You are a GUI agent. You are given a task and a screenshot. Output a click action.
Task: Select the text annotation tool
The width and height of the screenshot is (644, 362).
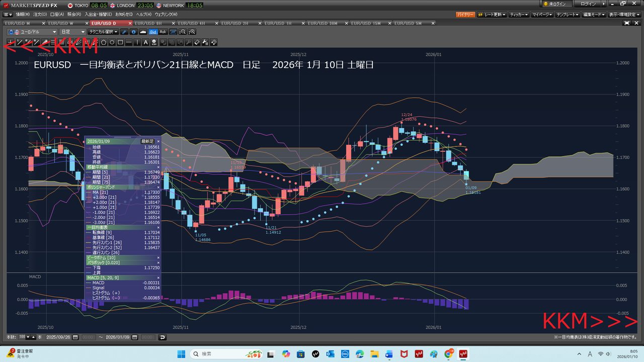(146, 42)
